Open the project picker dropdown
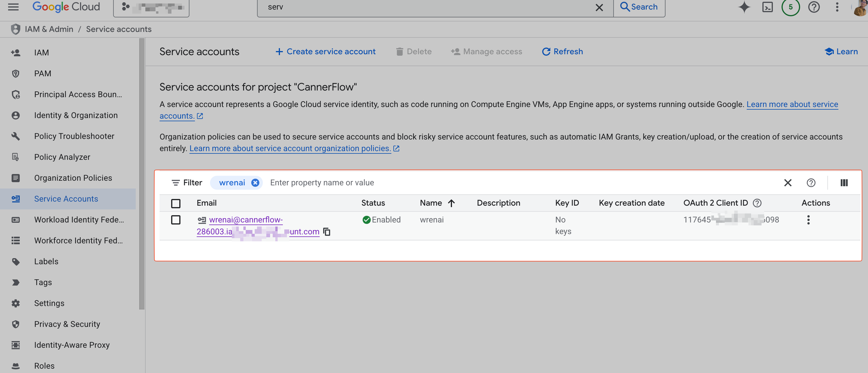 [x=151, y=7]
